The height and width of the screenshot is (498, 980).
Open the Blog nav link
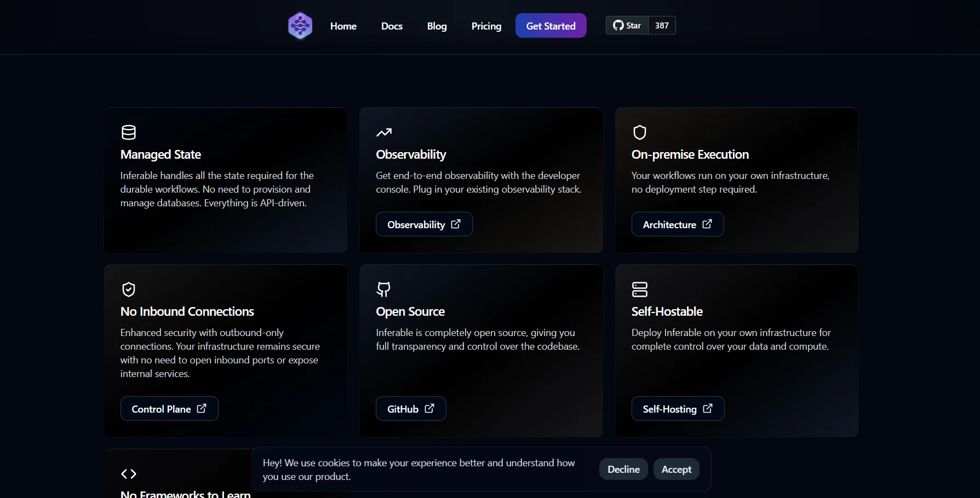pyautogui.click(x=437, y=26)
